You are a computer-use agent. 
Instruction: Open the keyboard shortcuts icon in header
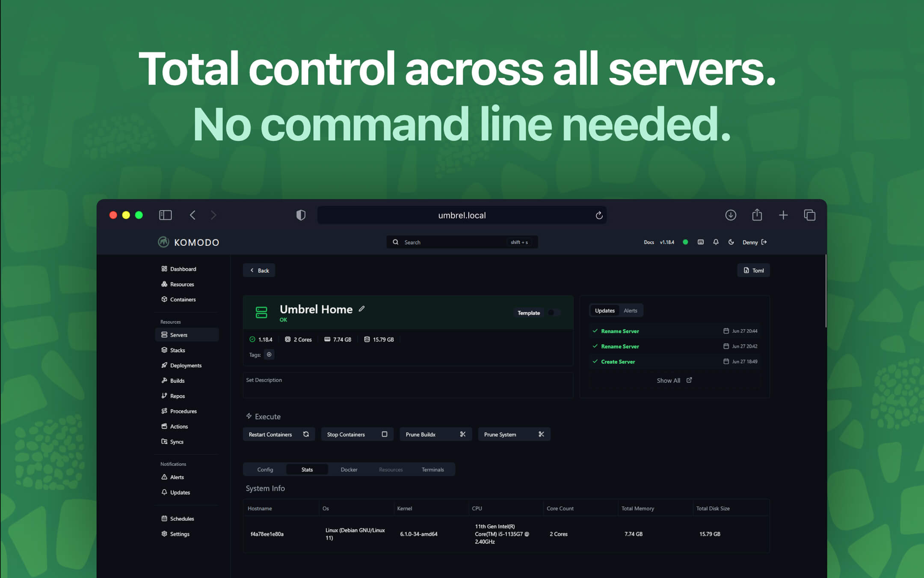700,242
